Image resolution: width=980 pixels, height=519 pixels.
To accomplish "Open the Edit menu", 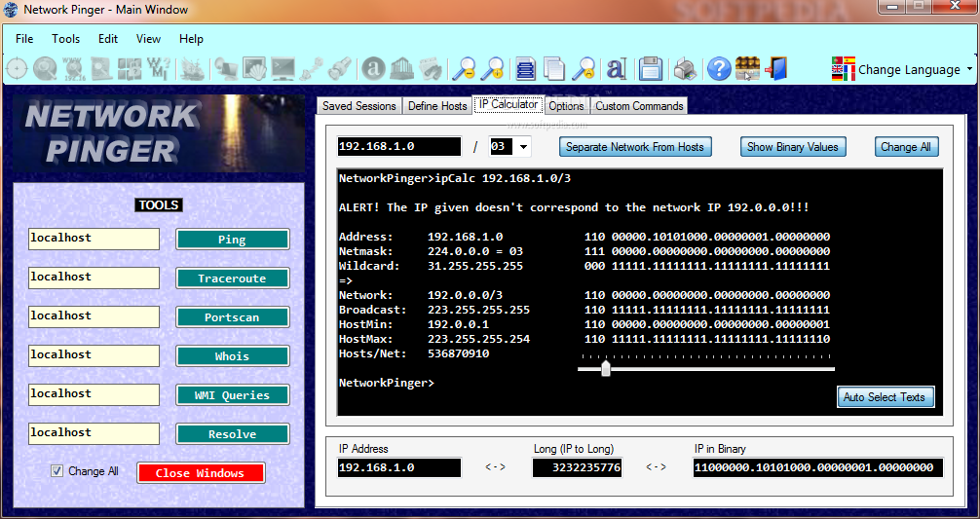I will click(107, 39).
